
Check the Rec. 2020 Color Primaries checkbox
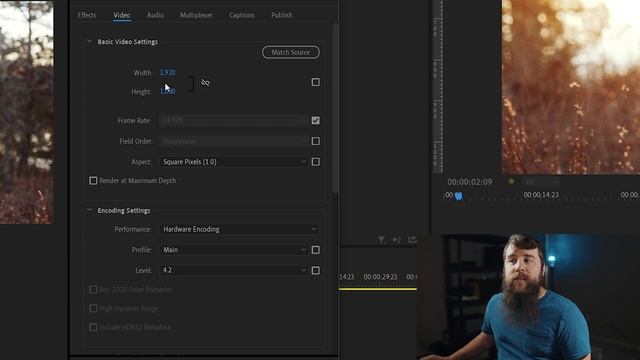[x=93, y=289]
